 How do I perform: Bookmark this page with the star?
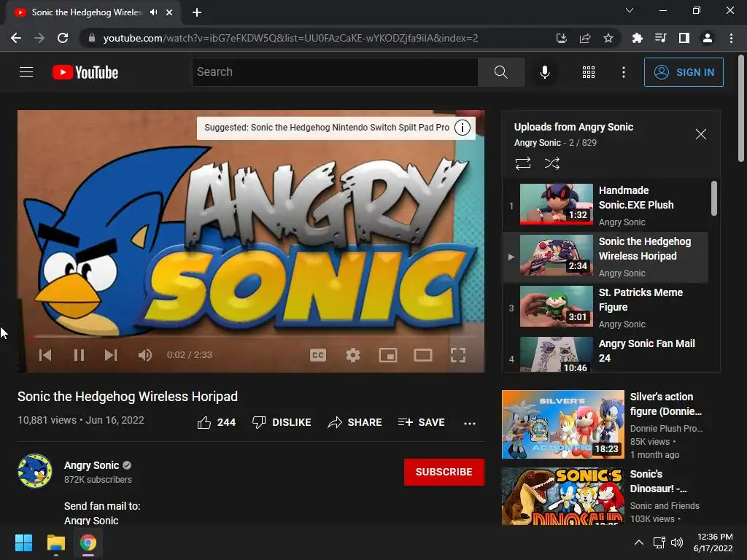608,38
